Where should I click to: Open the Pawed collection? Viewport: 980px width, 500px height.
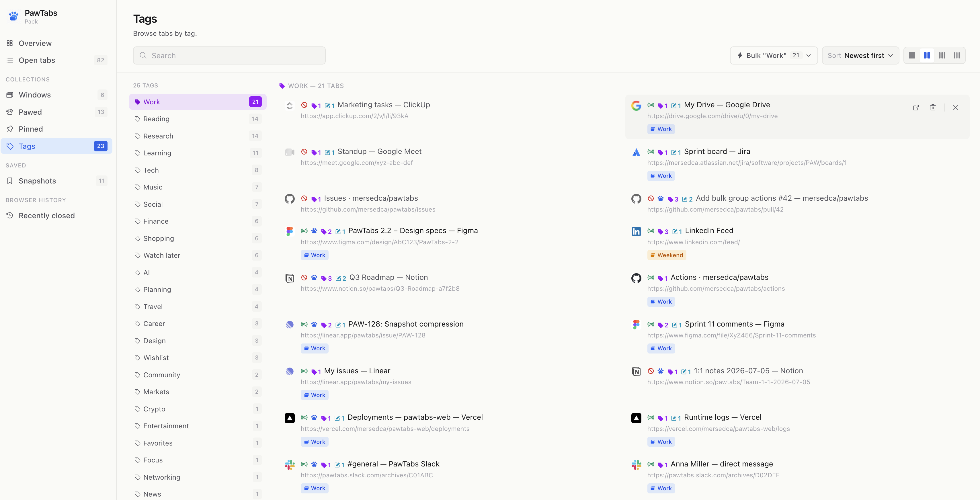[x=56, y=112]
